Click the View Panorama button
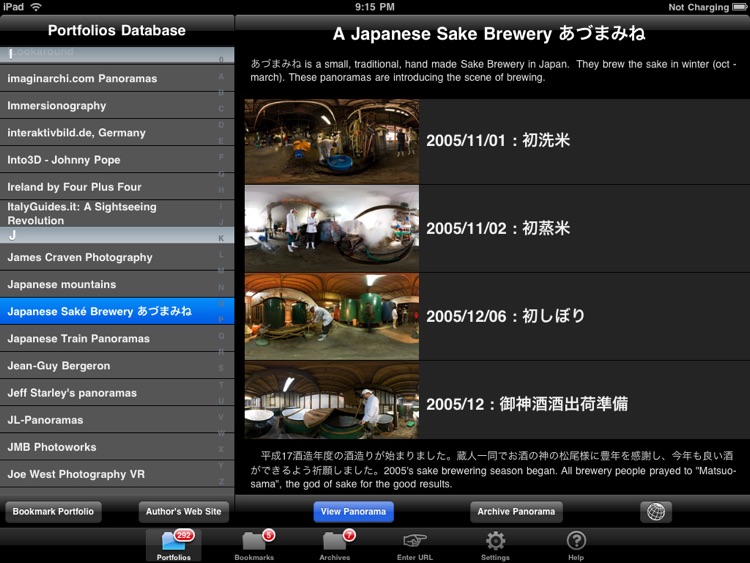 click(x=353, y=512)
